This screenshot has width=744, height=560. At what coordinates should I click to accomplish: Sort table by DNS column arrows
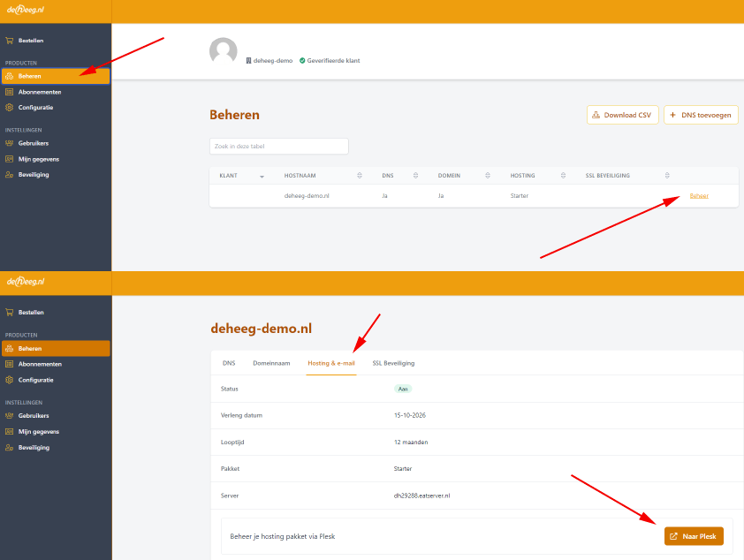415,176
